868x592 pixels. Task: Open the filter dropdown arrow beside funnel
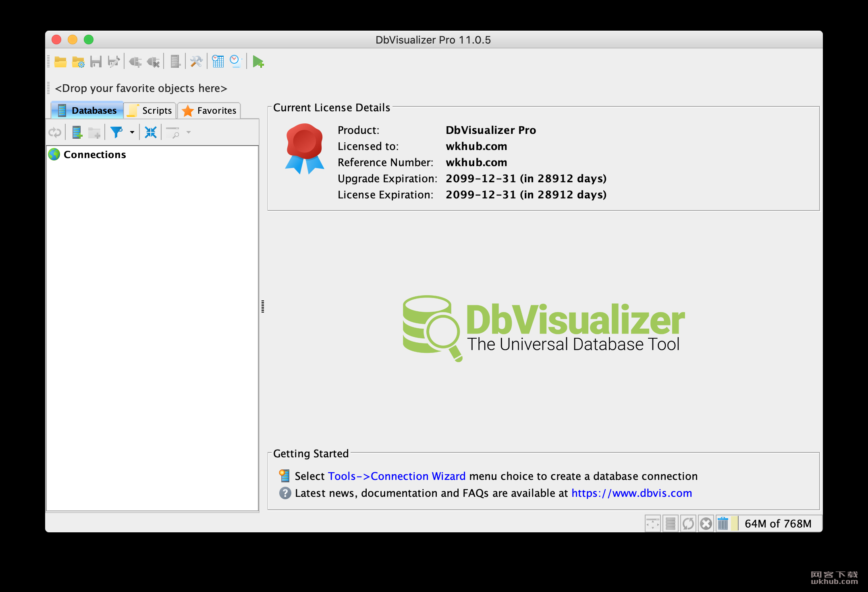tap(132, 132)
